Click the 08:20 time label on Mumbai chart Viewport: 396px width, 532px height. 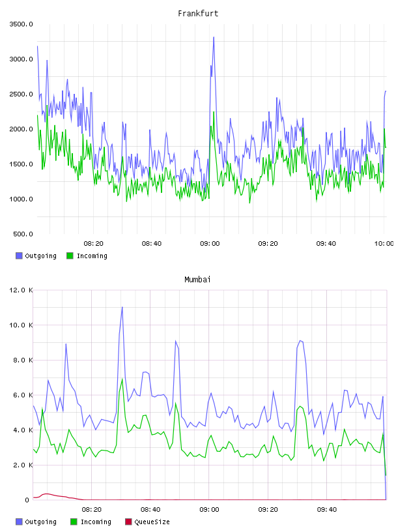tap(92, 510)
